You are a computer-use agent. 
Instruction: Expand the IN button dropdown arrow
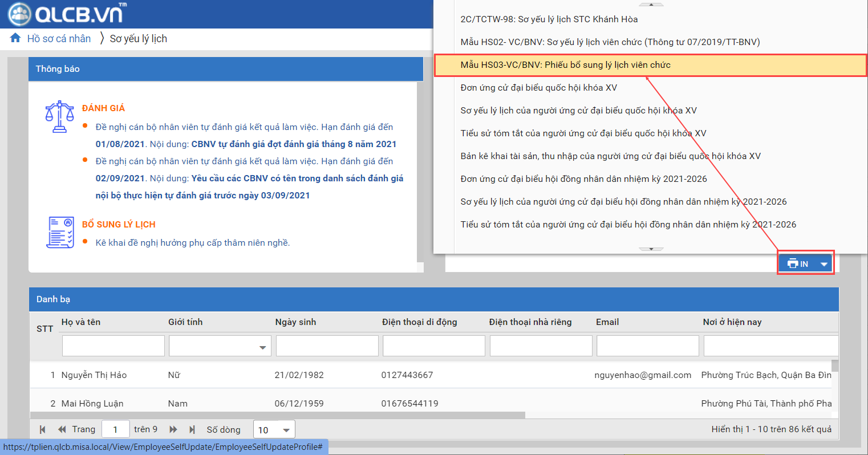pos(824,264)
